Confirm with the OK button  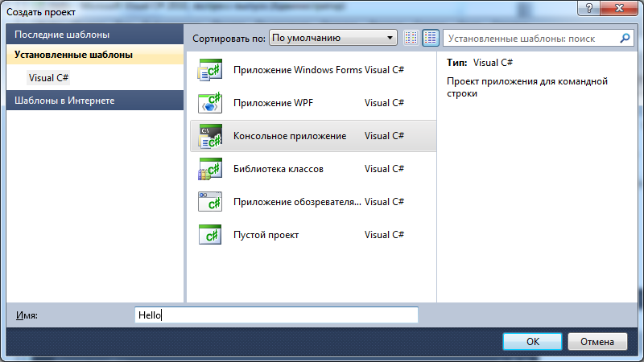coord(532,341)
